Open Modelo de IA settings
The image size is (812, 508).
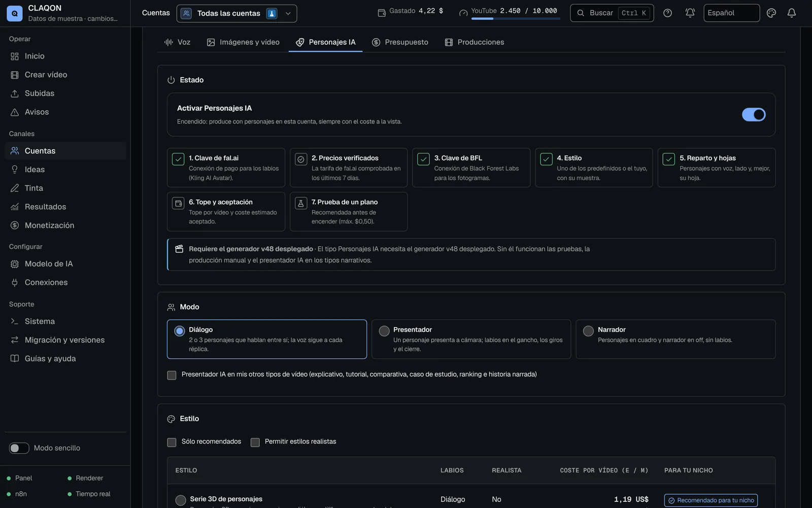(x=65, y=264)
